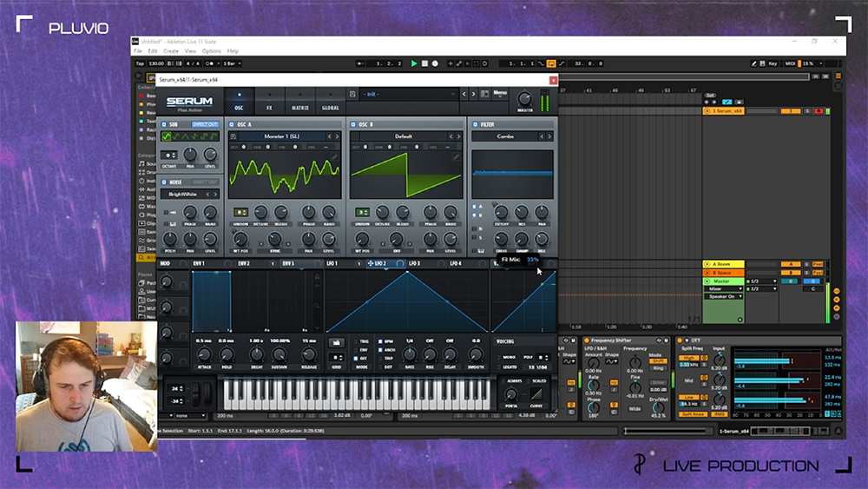Select next noise sample after BrightWhite

(215, 195)
